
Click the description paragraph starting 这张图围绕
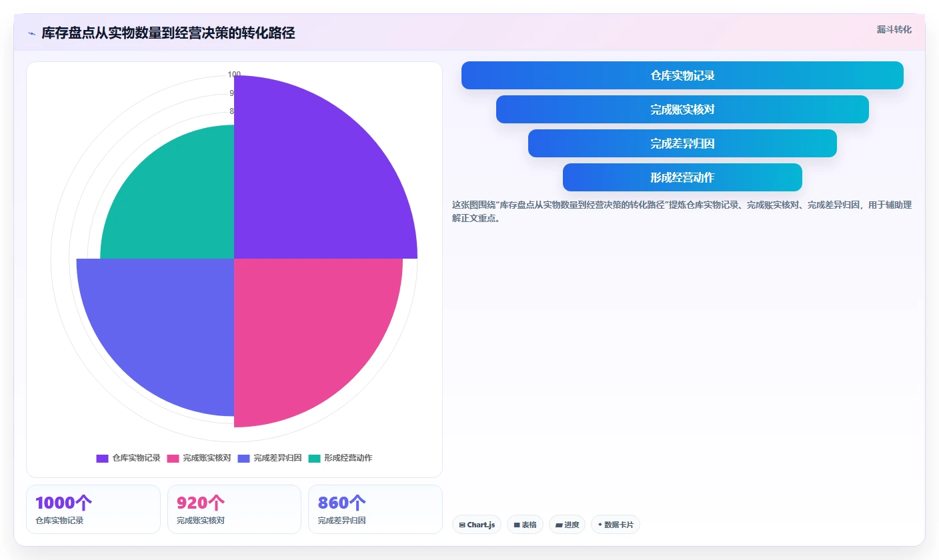pos(682,211)
